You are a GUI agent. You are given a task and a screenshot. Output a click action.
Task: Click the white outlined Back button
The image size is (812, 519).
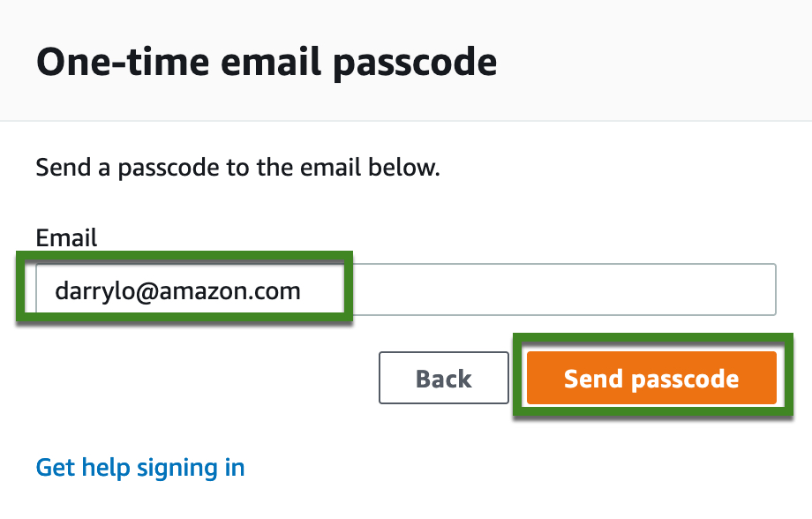pos(444,378)
